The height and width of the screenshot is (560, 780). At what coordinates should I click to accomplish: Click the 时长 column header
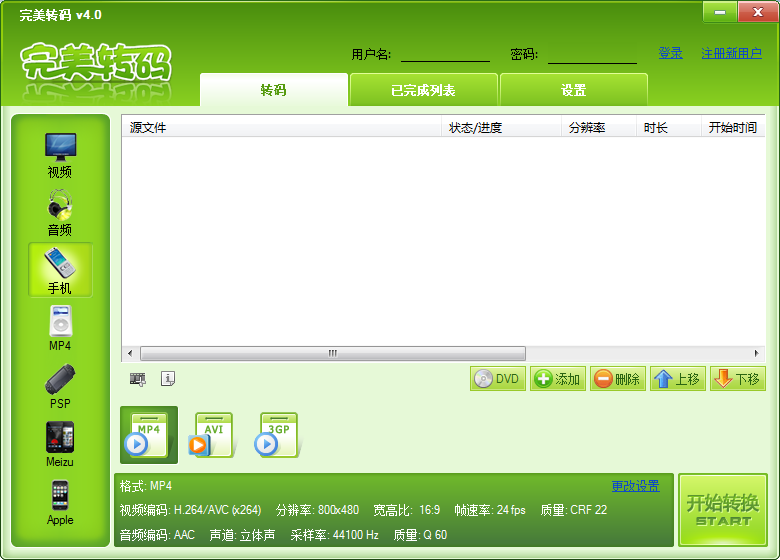point(669,128)
